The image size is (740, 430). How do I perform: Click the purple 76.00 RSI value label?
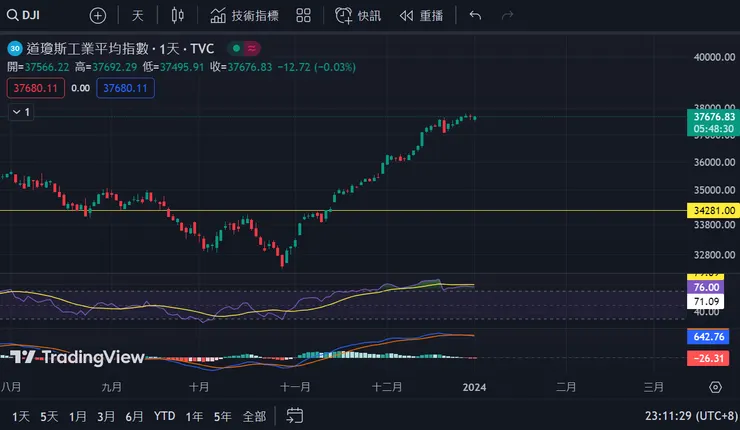point(706,287)
